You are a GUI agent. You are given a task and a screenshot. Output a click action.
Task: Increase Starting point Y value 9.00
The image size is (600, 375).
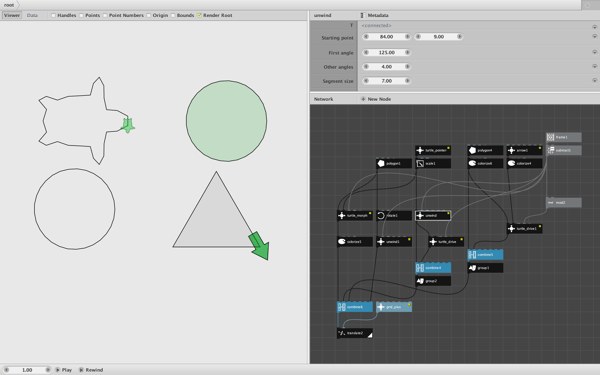point(460,37)
